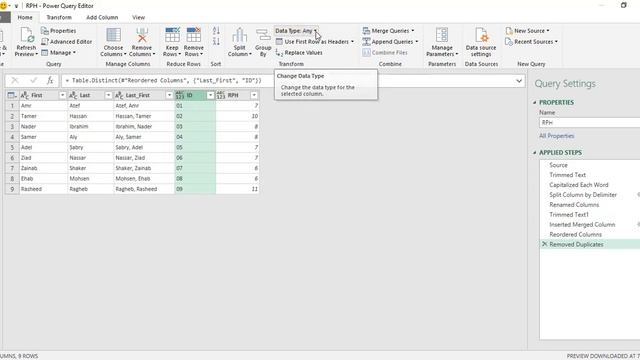Open the ID column filter dropdown
Image resolution: width=640 pixels, height=360 pixels.
210,95
